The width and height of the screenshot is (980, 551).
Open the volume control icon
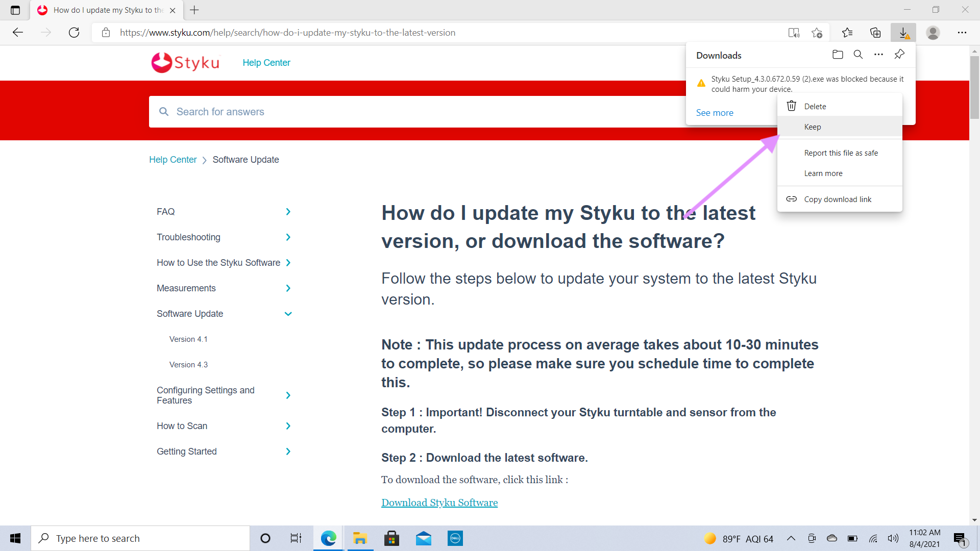893,538
